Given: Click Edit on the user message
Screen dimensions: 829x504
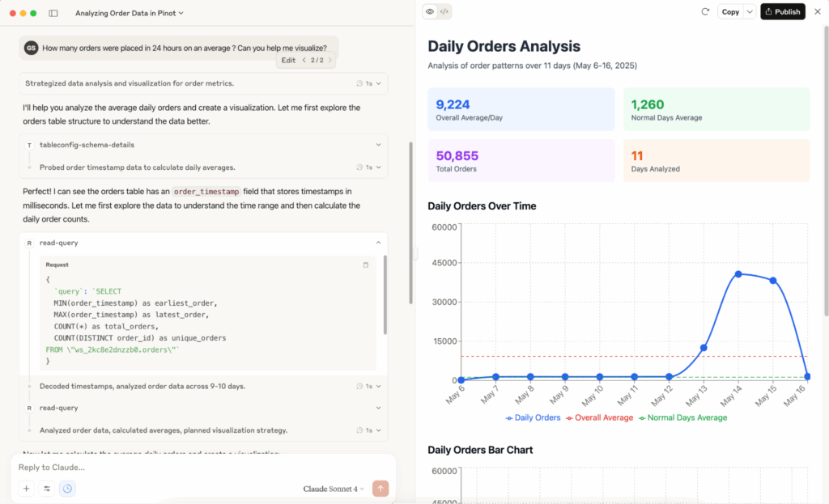Looking at the screenshot, I should click(x=288, y=61).
